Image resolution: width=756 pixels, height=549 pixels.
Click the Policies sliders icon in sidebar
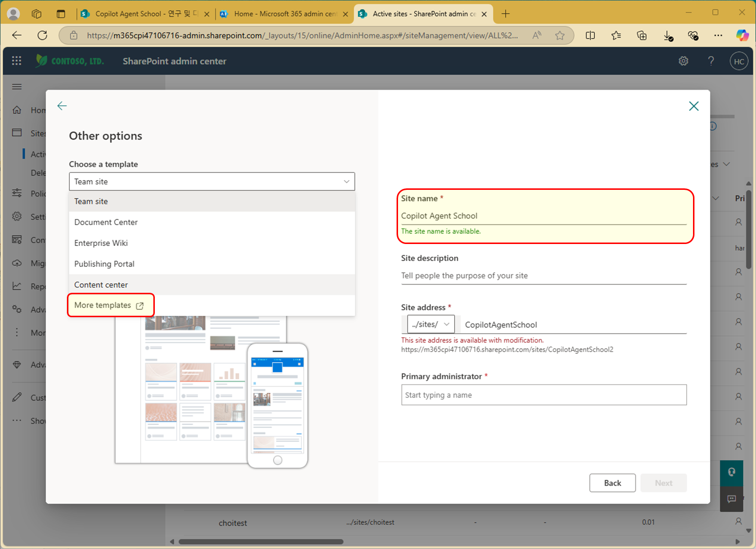(x=17, y=193)
